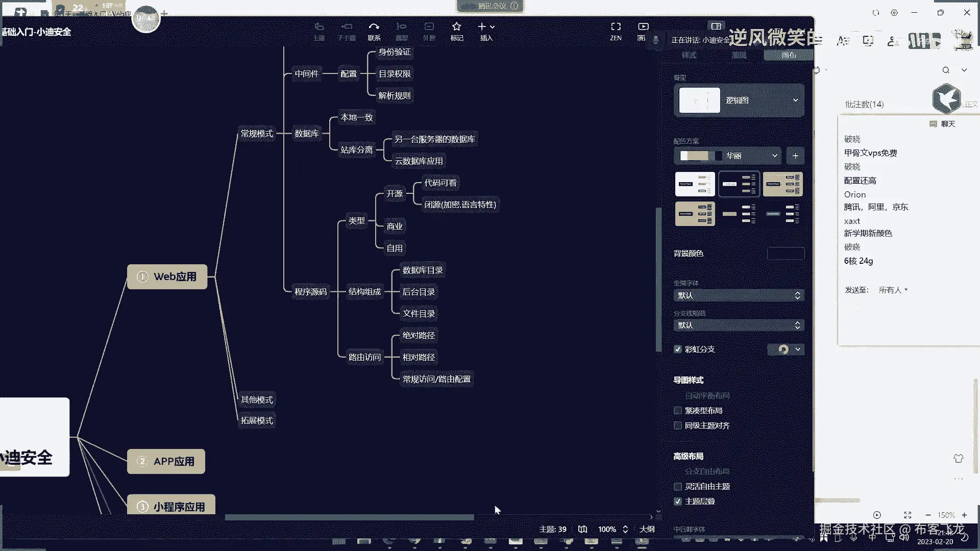Viewport: 980px width, 551px height.
Task: Open the map reading view icon
Action: pos(582,529)
